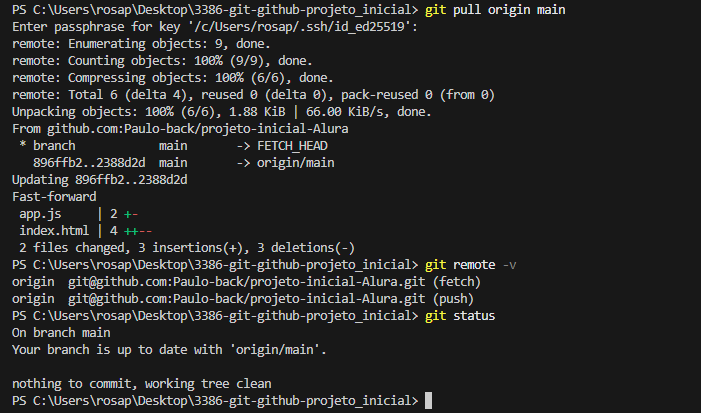Click the 'git remote -v' command text
The height and width of the screenshot is (413, 701).
click(470, 265)
